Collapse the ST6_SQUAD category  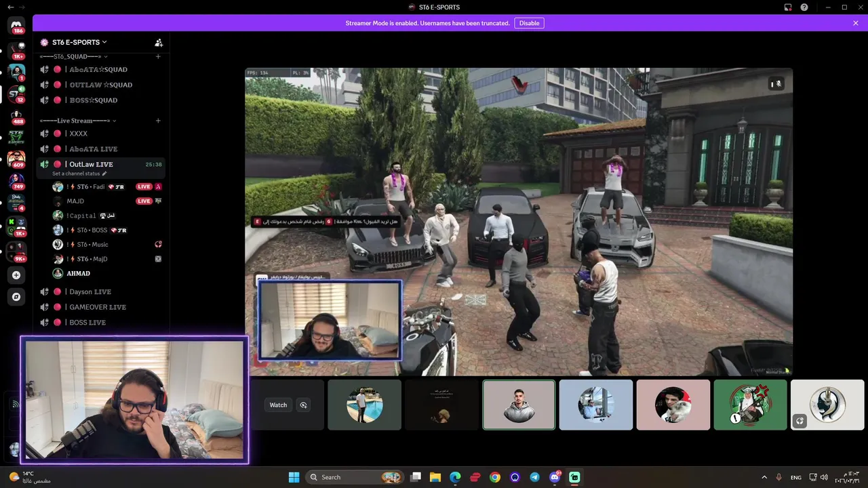point(73,56)
